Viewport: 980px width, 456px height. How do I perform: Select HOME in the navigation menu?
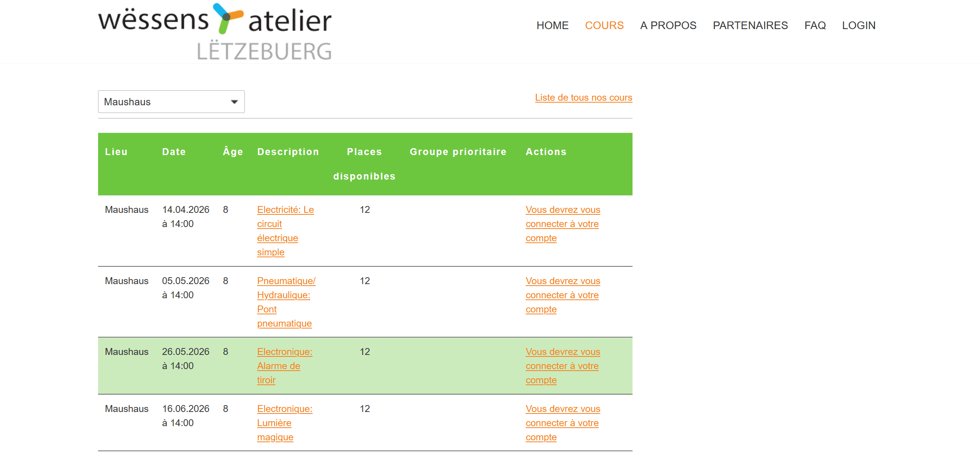click(x=552, y=25)
